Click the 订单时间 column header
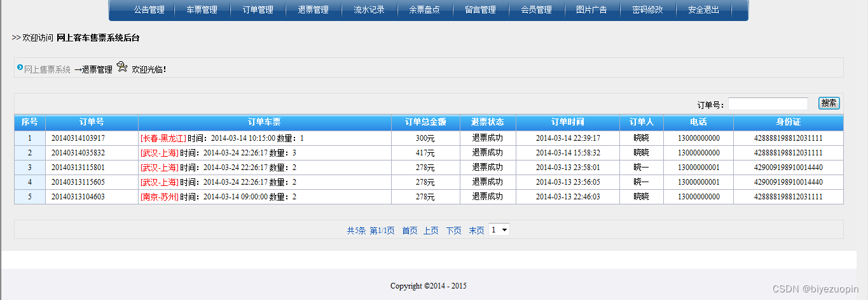 coord(568,122)
